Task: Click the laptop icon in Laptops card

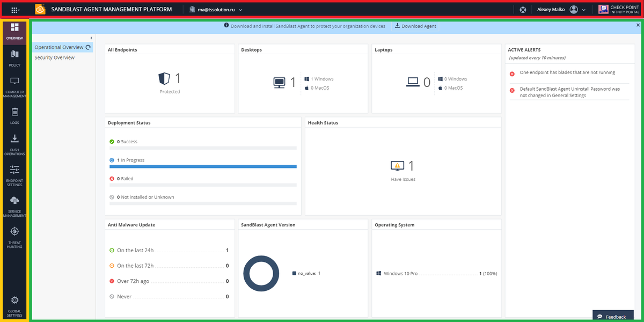Action: point(412,82)
